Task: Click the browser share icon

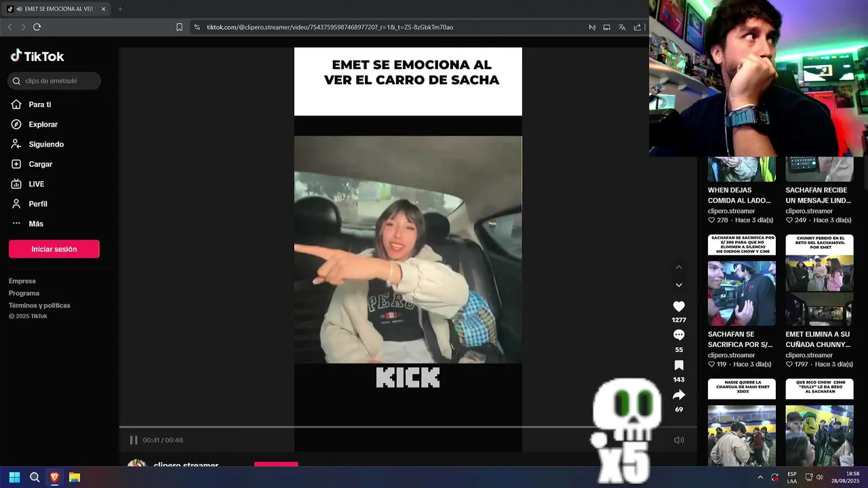Action: tap(637, 27)
